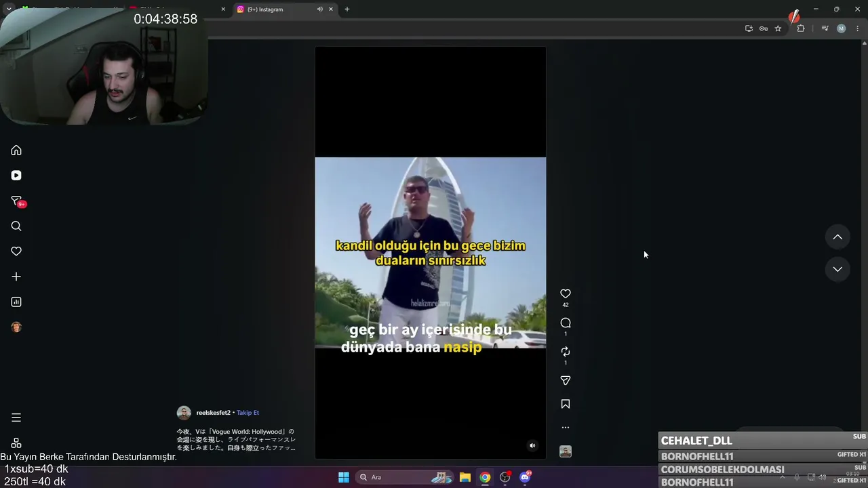Open the Reels section in sidebar
The width and height of the screenshot is (868, 488).
click(x=16, y=176)
